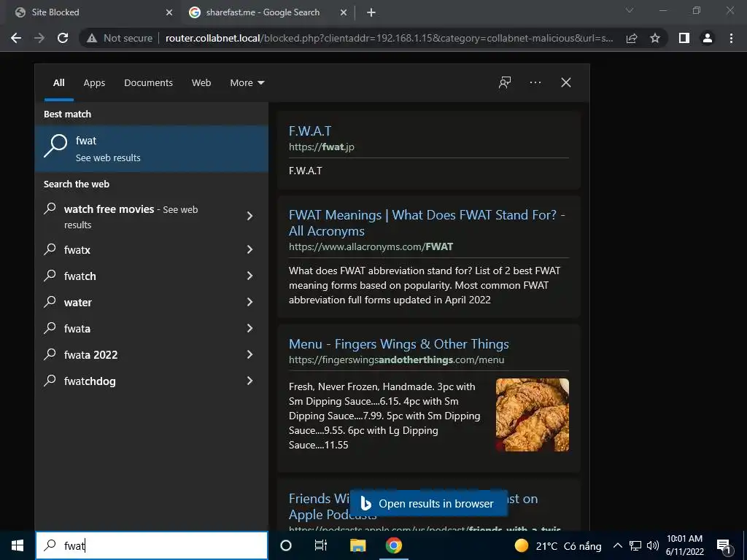This screenshot has width=747, height=560.
Task: Expand arrow next to water
Action: pos(249,302)
